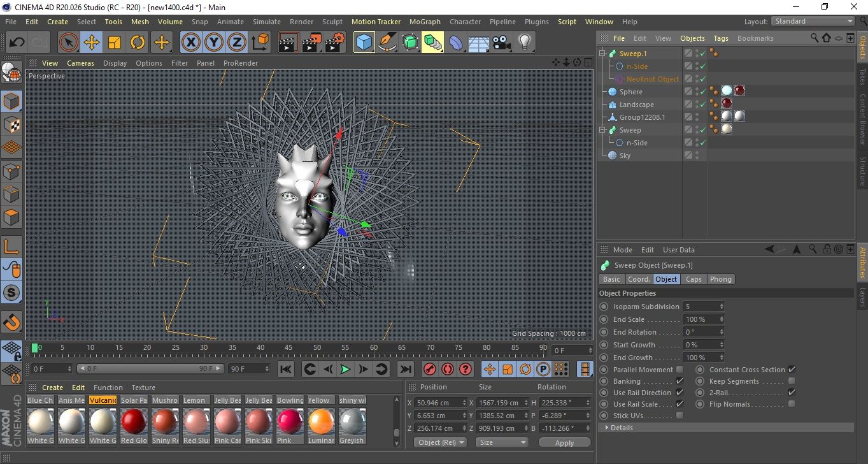Adjust End Scale stepper arrows
The image size is (868, 464).
722,319
